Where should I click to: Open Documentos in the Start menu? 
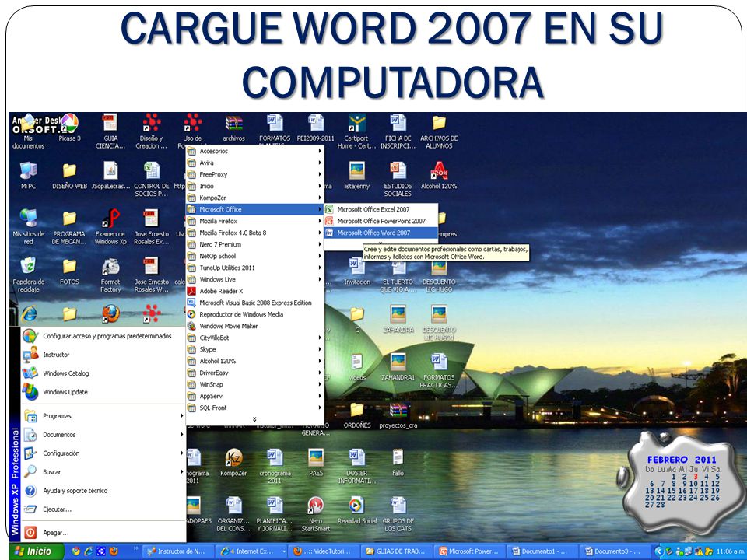point(103,434)
